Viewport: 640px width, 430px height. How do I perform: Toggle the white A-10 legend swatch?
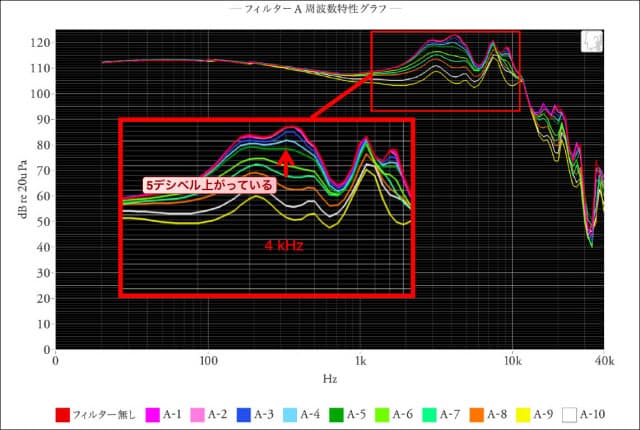569,415
